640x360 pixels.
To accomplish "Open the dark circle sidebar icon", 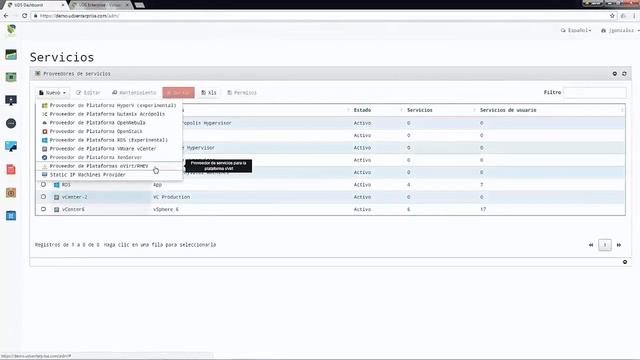I will [11, 123].
